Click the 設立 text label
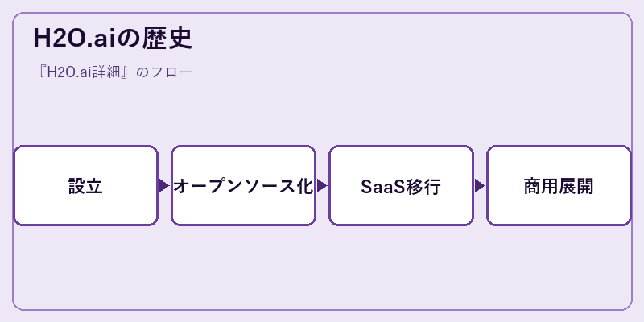The height and width of the screenshot is (322, 644). click(86, 186)
